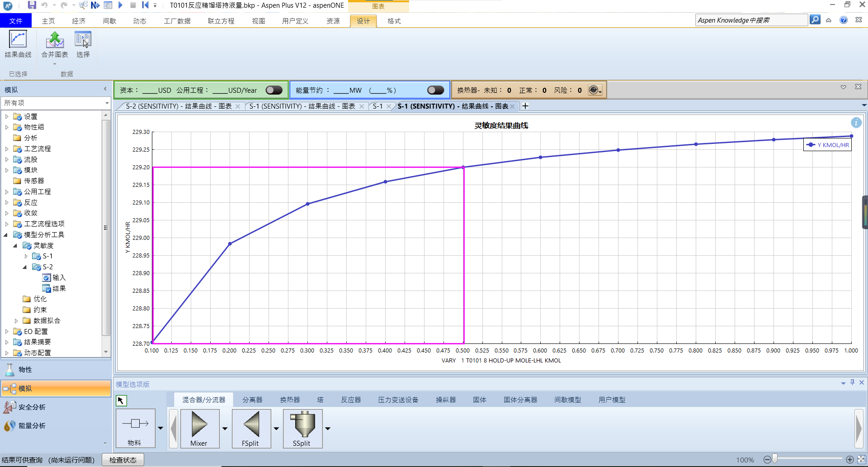Click the zoom-to-fit icon in status bar

click(862, 460)
